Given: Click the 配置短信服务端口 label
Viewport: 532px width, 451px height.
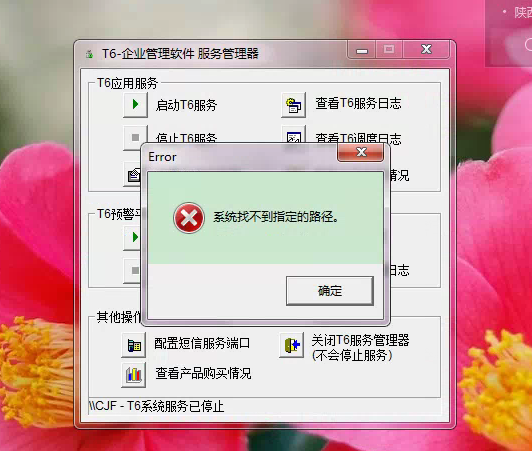Looking at the screenshot, I should 202,343.
